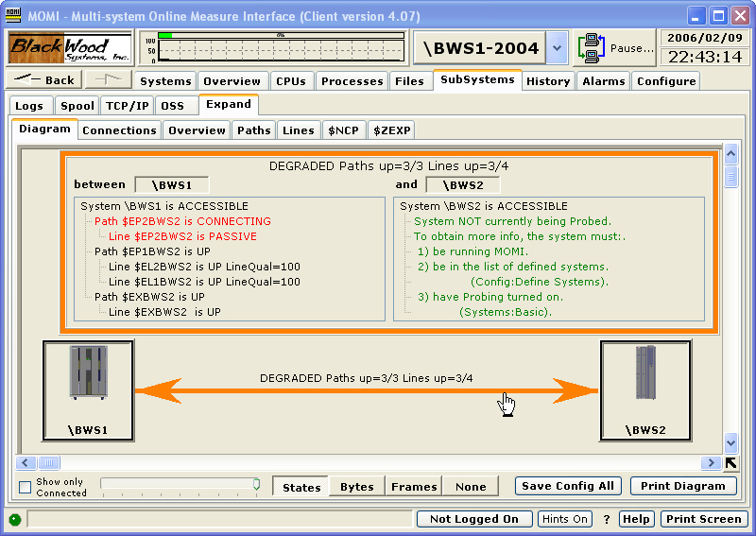The width and height of the screenshot is (756, 536).
Task: Click the Save Config All button
Action: tap(569, 486)
